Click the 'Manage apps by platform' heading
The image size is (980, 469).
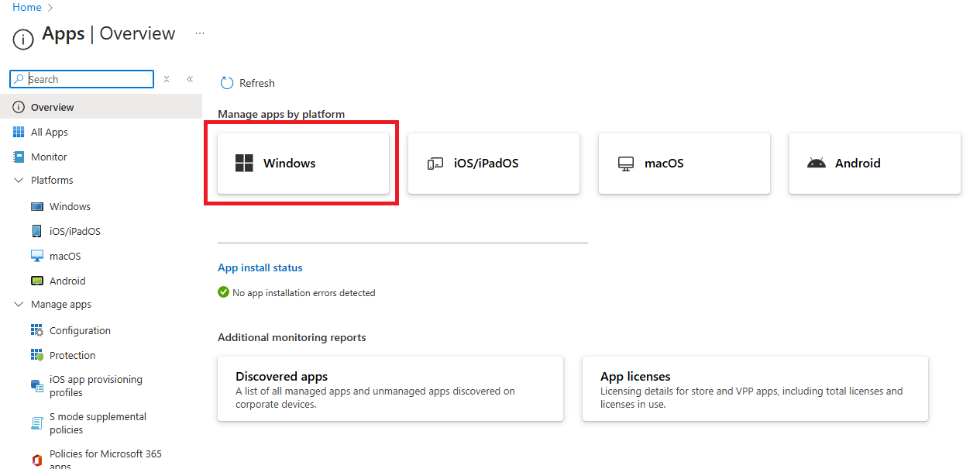(281, 114)
